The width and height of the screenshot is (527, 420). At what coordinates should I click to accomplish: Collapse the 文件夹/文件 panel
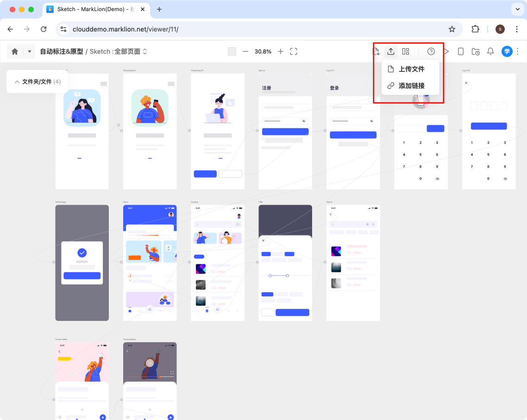click(x=17, y=81)
